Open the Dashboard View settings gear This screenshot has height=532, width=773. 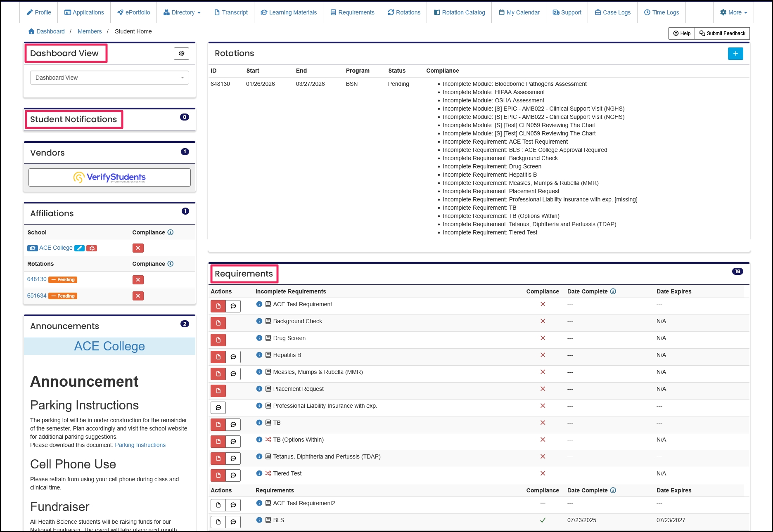(x=181, y=53)
